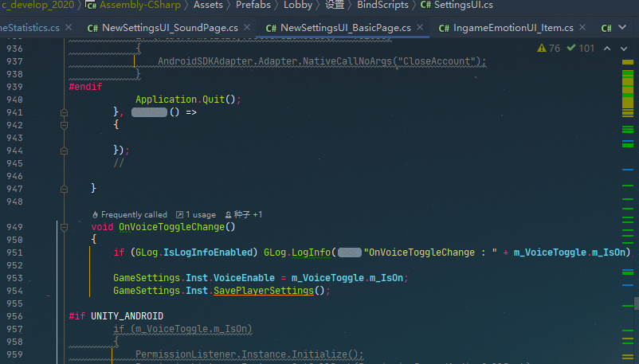Screen dimensions: 639x364
Task: Click the green checkmark showing 101 hints
Action: tap(580, 49)
